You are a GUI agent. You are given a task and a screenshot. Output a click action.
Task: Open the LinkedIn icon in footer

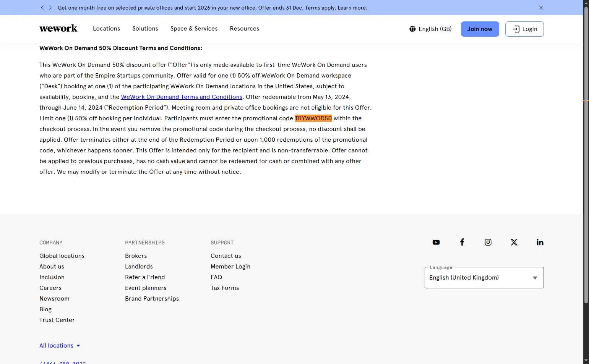click(540, 243)
